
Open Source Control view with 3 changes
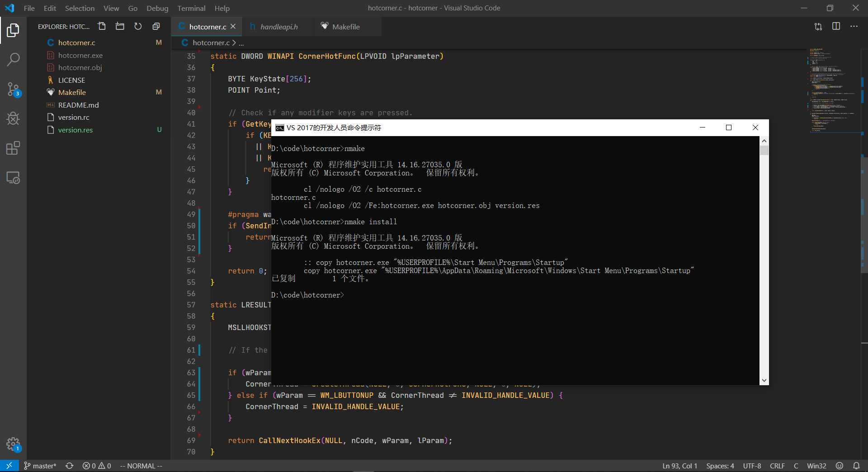(x=13, y=90)
